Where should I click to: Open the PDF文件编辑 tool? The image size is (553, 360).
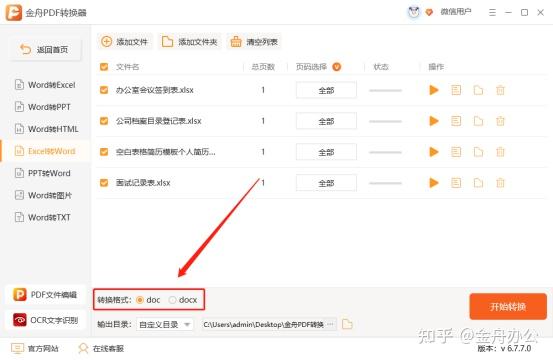(45, 294)
